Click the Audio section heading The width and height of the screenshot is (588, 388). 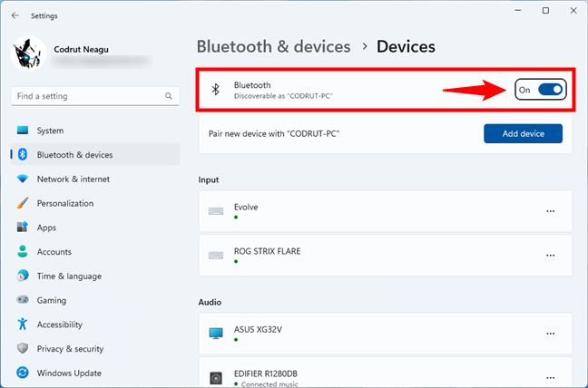(210, 302)
